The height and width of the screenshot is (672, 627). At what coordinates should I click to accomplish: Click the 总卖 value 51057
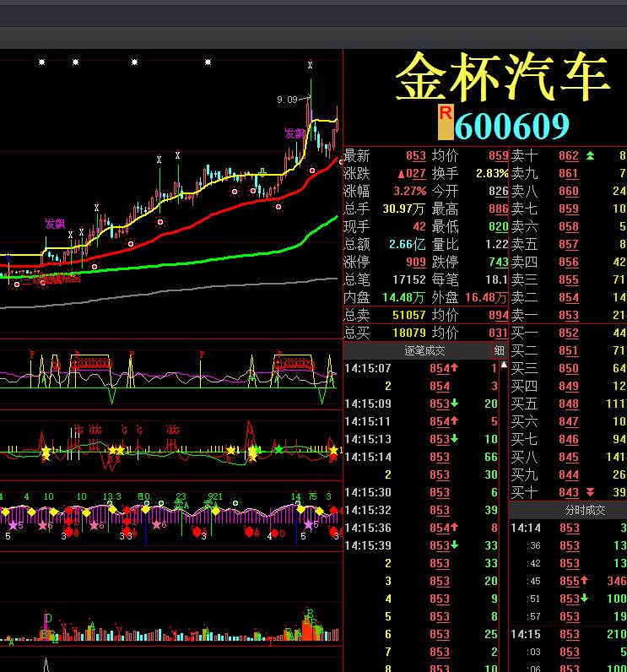409,315
